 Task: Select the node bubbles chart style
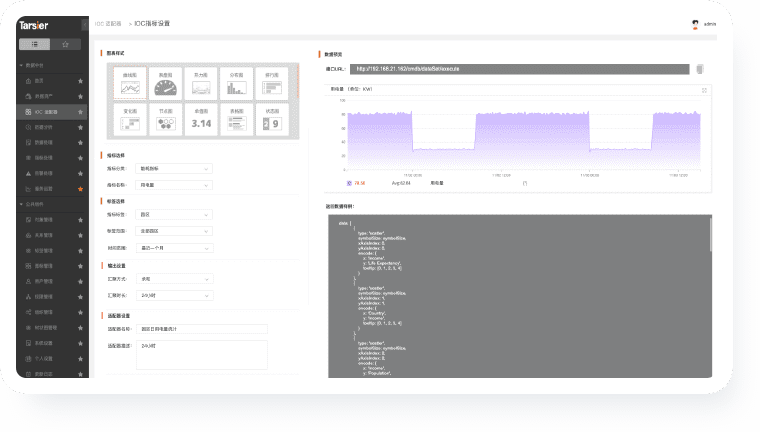click(165, 119)
